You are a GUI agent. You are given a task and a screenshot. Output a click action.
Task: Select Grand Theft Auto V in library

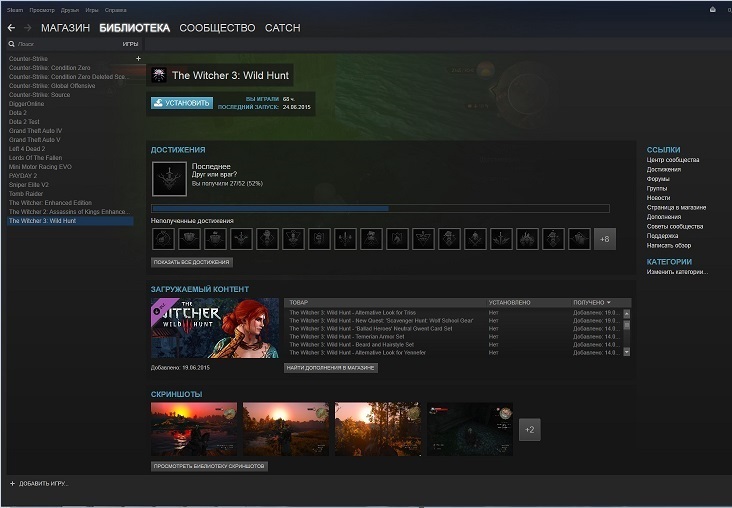70,140
